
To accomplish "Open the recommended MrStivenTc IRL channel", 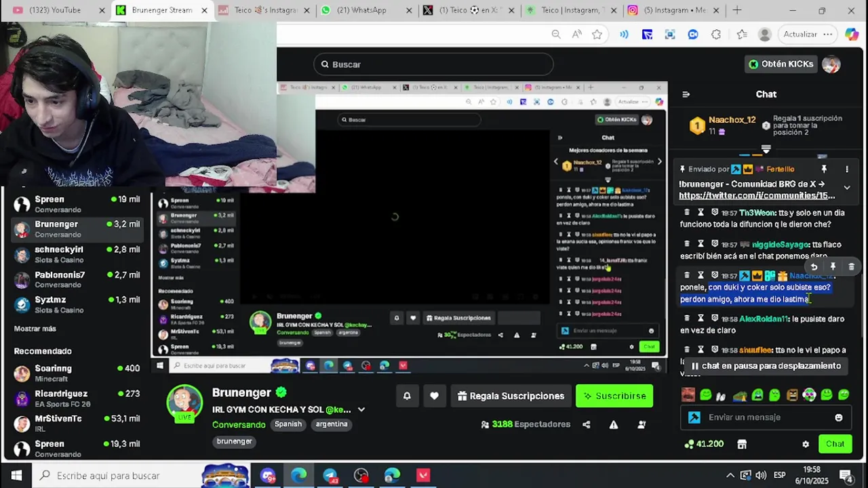I will pyautogui.click(x=77, y=423).
